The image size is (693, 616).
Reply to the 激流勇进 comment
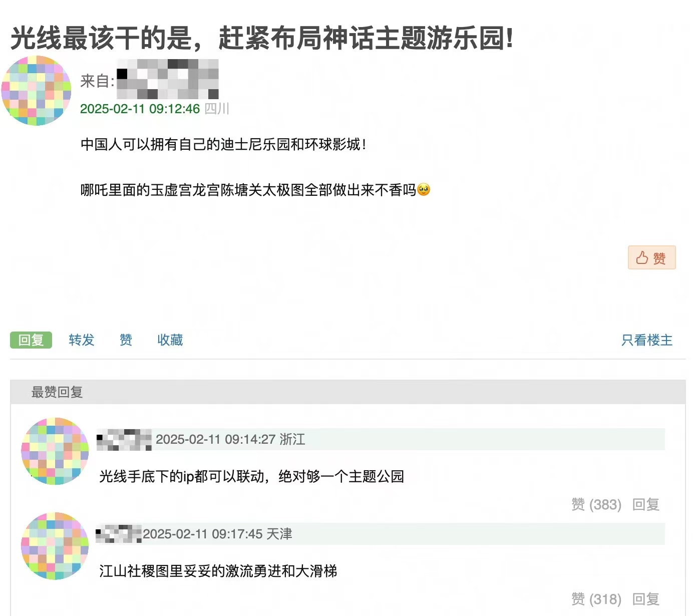click(645, 599)
